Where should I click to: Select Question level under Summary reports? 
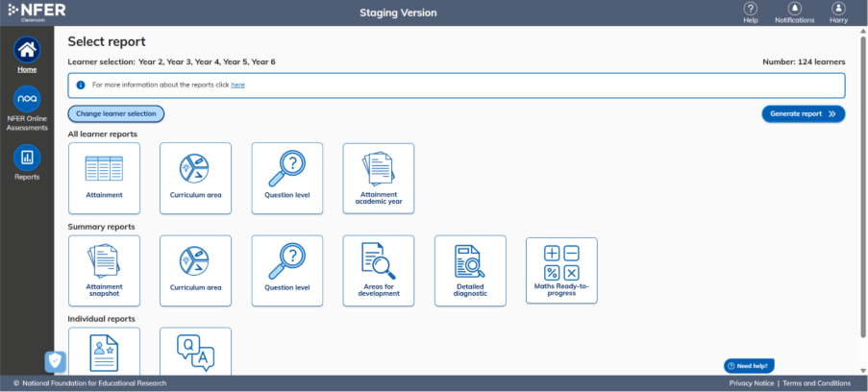click(x=287, y=271)
